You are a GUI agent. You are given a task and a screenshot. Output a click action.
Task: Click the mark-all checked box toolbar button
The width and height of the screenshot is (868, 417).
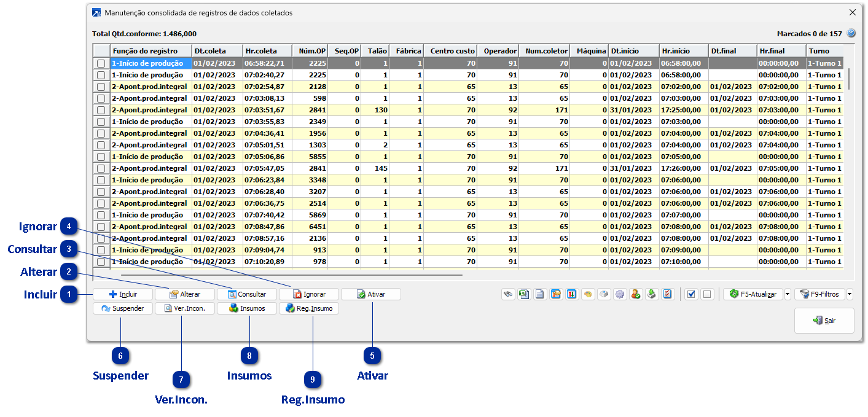click(x=691, y=294)
